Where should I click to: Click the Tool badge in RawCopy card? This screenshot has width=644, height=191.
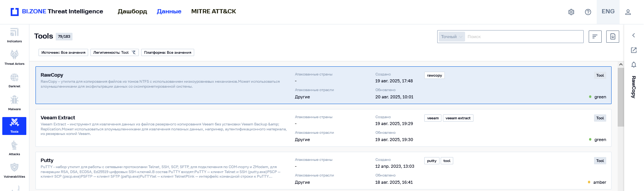pyautogui.click(x=600, y=75)
